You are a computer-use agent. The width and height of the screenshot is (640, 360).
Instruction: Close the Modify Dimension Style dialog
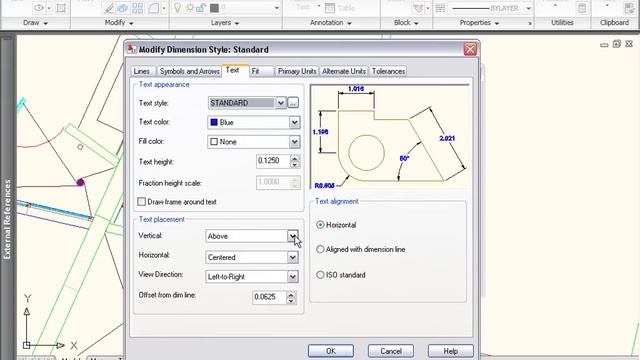pos(470,49)
